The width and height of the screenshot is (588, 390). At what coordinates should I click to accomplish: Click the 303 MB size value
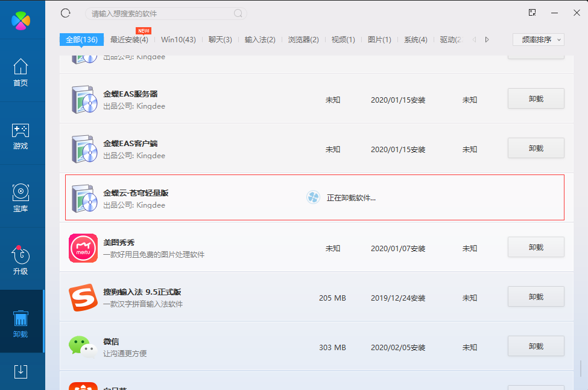click(333, 348)
